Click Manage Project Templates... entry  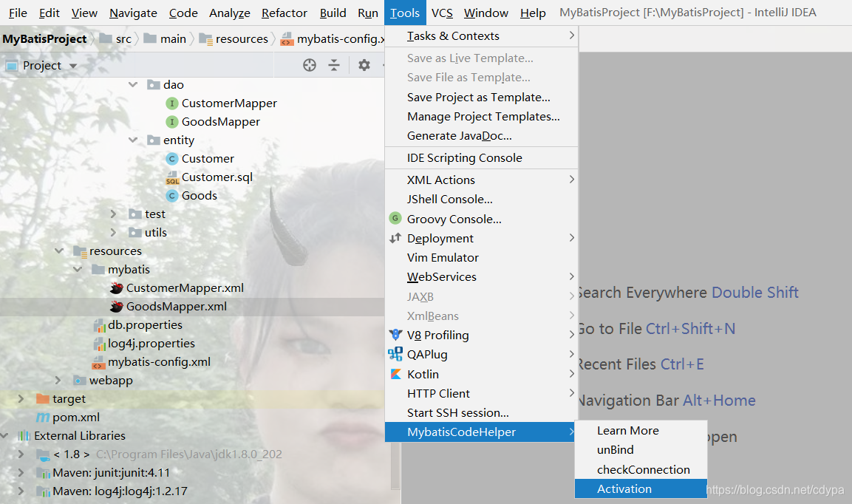pyautogui.click(x=482, y=116)
